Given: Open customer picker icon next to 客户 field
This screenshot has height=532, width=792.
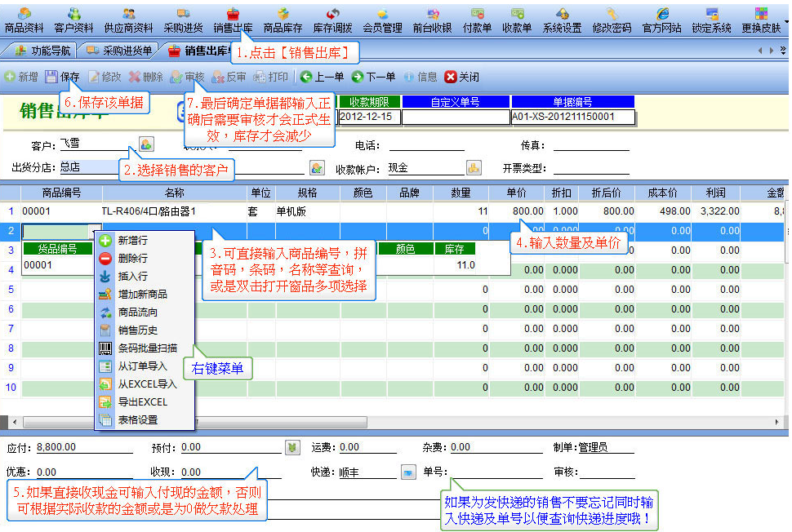Looking at the screenshot, I should coord(146,144).
